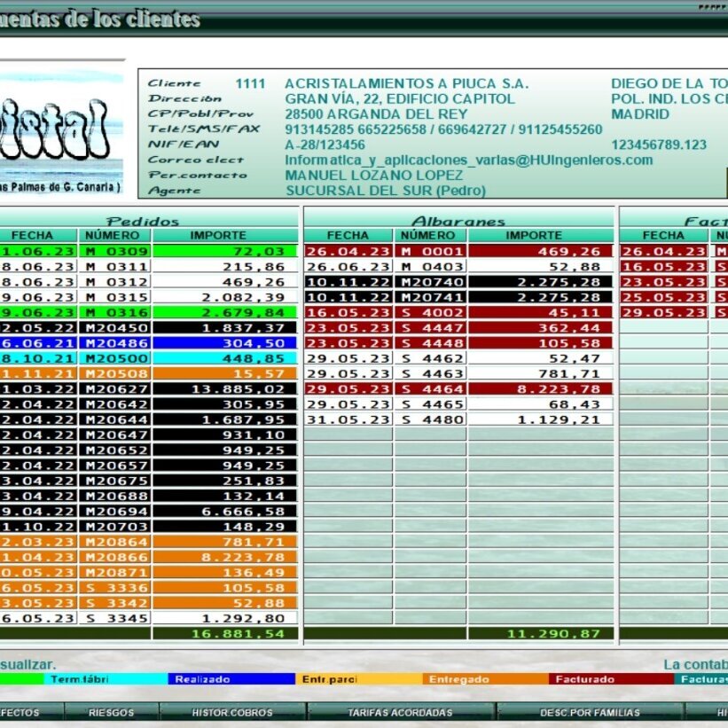
Task: Click DESC.POR FAMILIAS button
Action: [x=590, y=712]
